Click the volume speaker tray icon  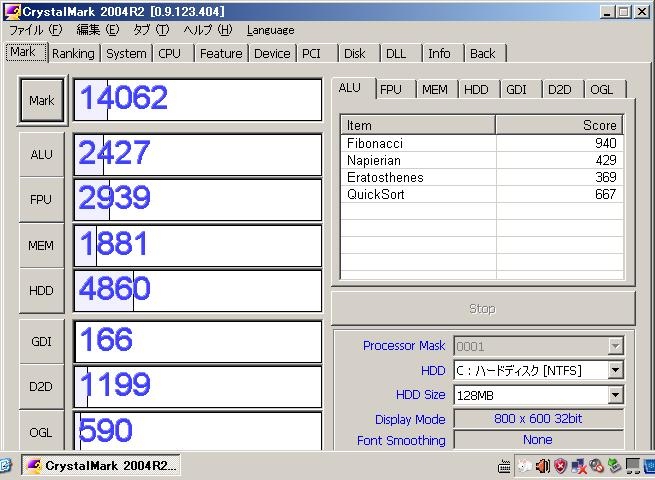pyautogui.click(x=543, y=466)
